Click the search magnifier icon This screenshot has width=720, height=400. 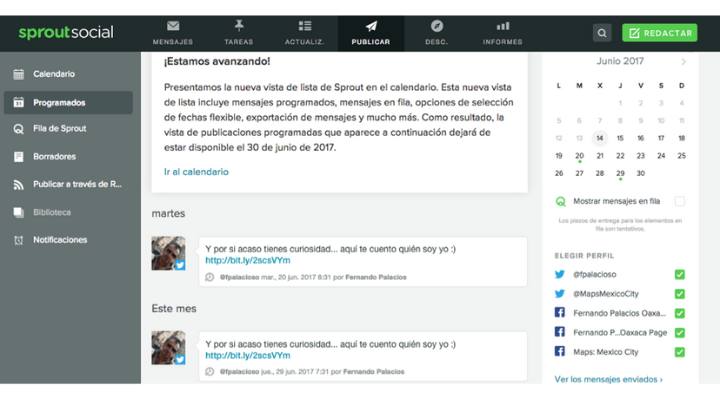coord(602,33)
